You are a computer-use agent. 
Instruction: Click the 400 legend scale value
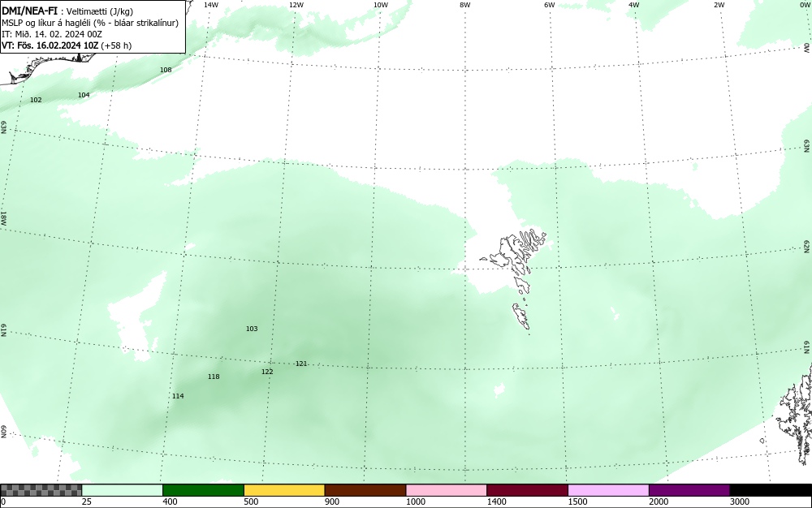point(170,502)
